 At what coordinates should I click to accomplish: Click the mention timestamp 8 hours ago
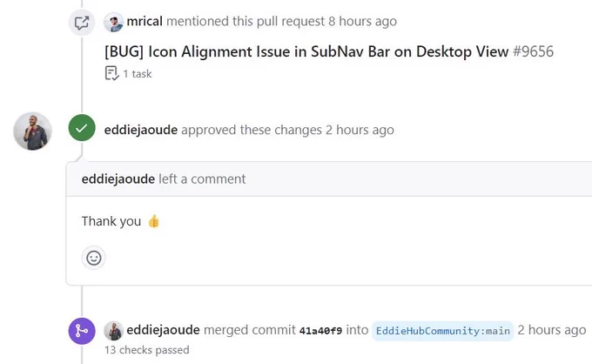[x=362, y=21]
